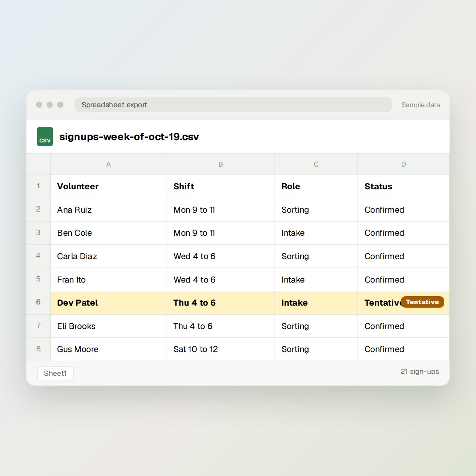Click Fran Ito's "Intake" role cell
Viewport: 476px width, 476px height.
click(316, 280)
